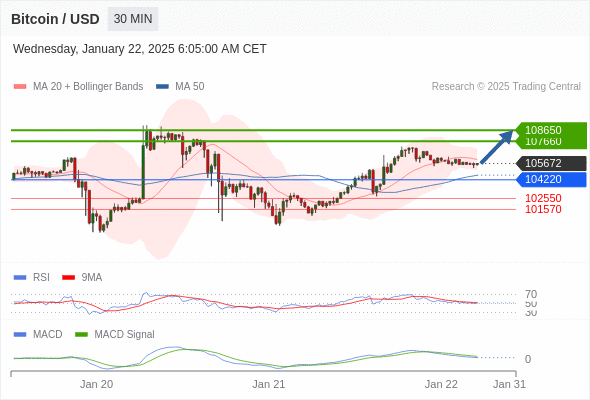The image size is (590, 400).
Task: Click the blue RSI legend swatch
Action: (x=20, y=278)
